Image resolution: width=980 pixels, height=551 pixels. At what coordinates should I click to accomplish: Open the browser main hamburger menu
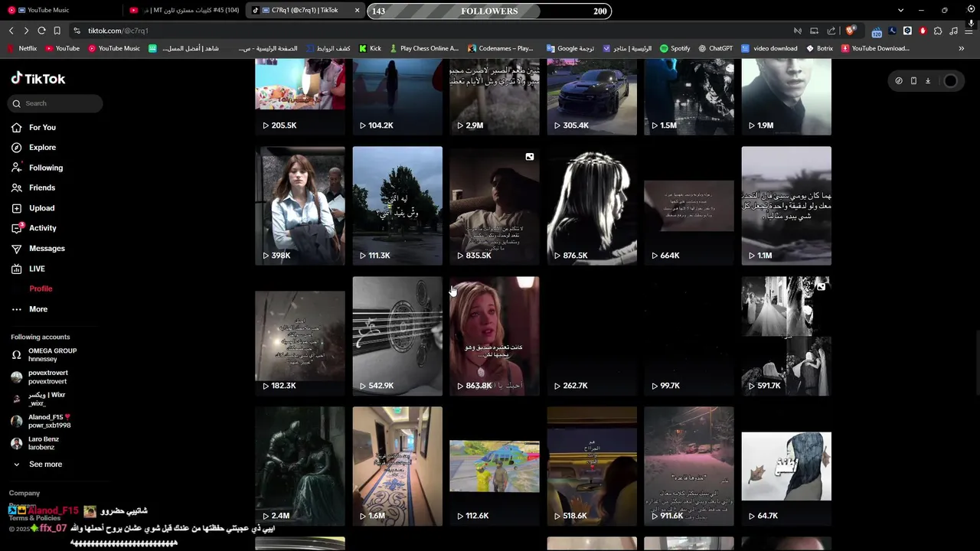969,31
